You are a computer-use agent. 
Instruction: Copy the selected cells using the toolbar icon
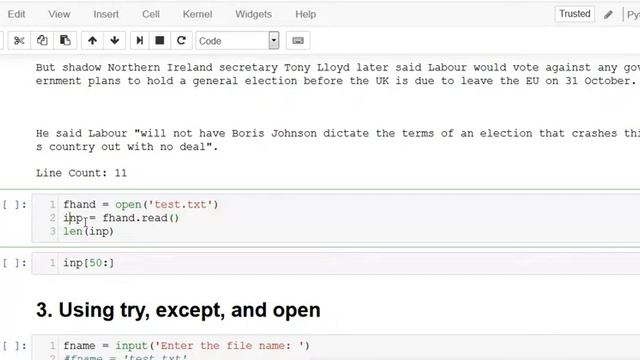(42, 40)
